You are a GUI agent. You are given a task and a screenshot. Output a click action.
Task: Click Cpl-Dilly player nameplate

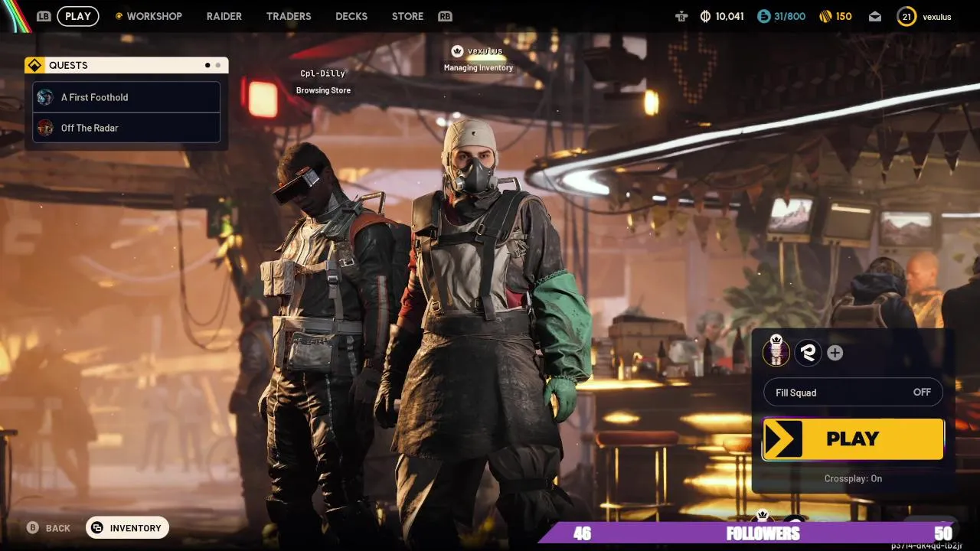coord(323,73)
